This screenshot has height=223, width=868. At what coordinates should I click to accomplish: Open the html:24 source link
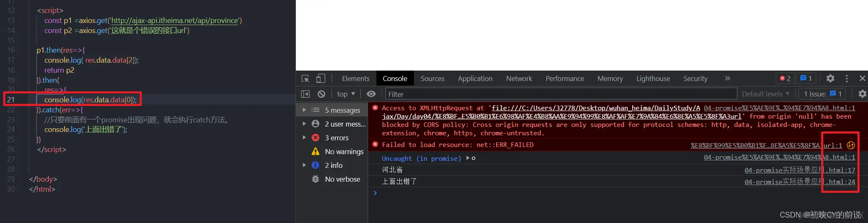coord(800,182)
